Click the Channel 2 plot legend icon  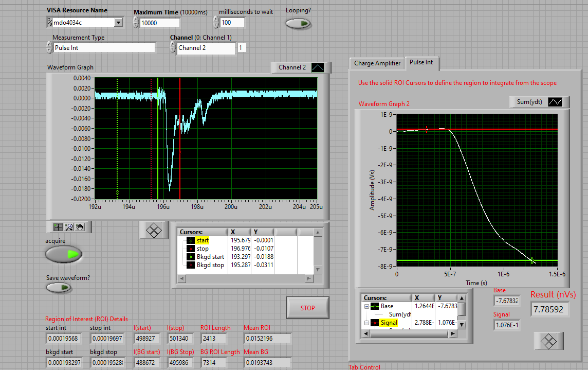pyautogui.click(x=318, y=67)
